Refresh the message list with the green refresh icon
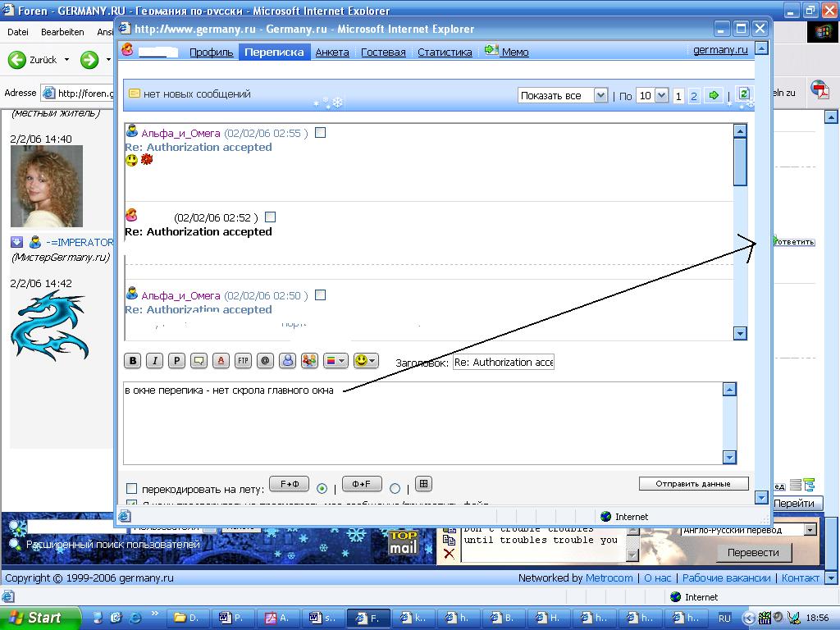Screen dimensions: 840x630 pyautogui.click(x=744, y=94)
